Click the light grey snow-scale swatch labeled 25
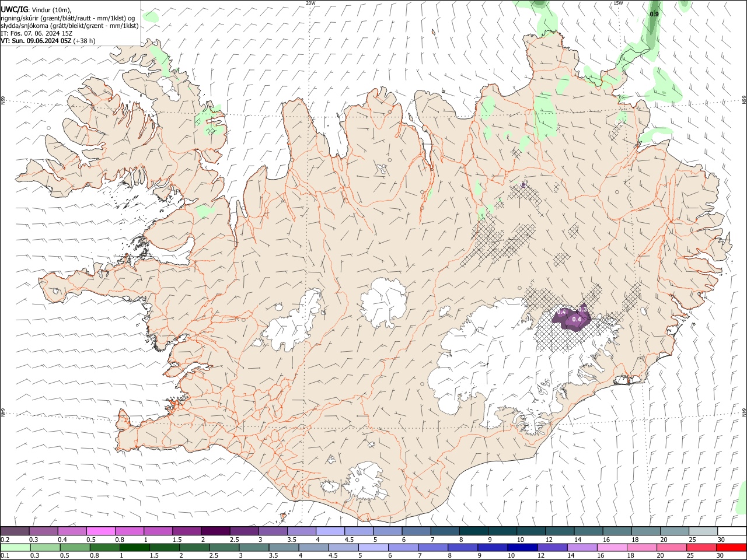 703,531
